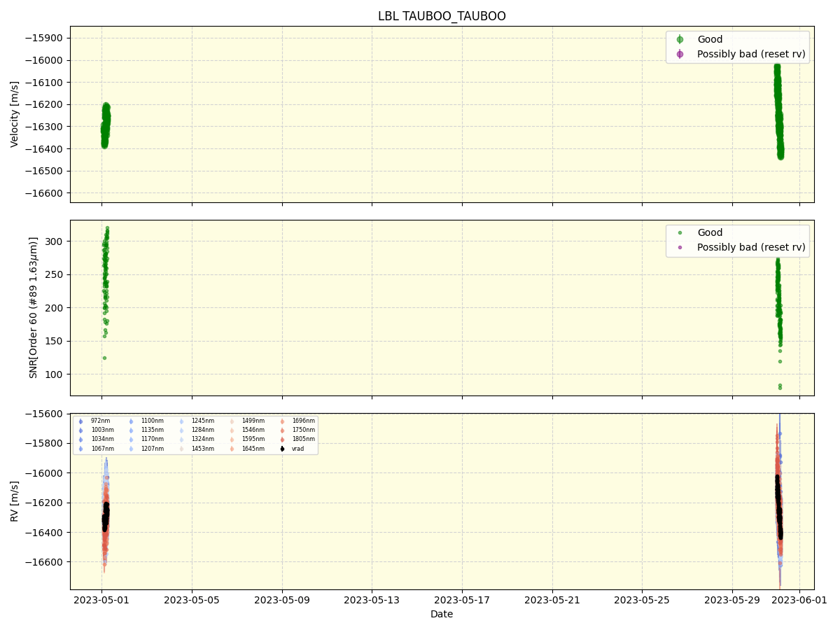Click the 1805nm legend marker

click(x=282, y=440)
